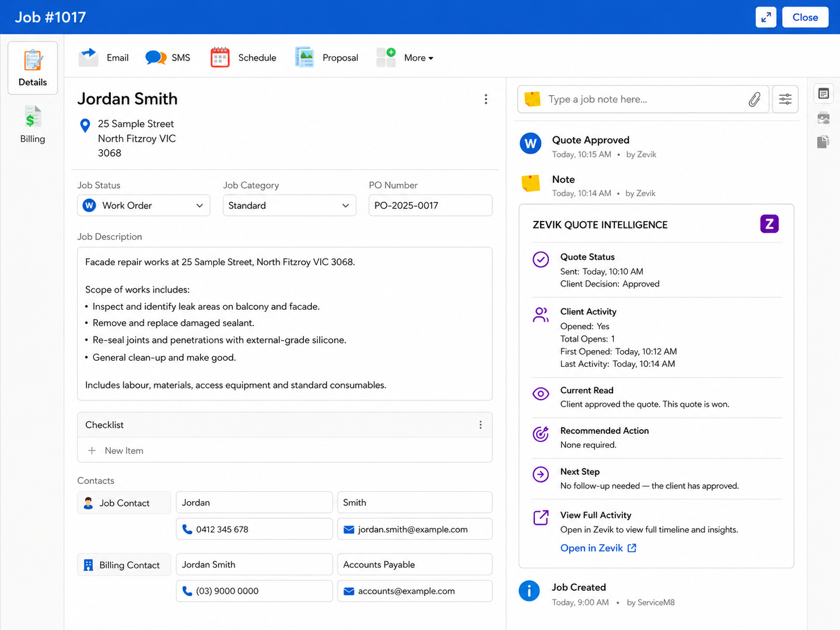Screen dimensions: 840x630
Task: Open the Schedule calendar icon
Action: coord(220,57)
